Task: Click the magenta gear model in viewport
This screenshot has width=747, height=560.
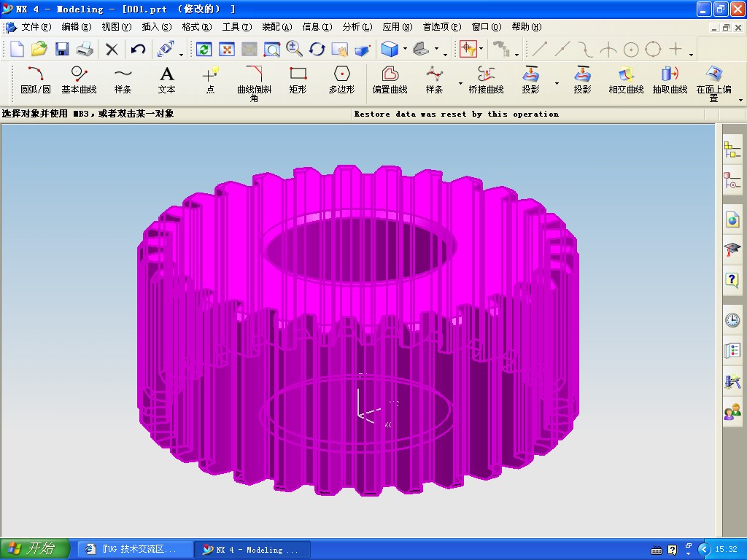Action: click(x=358, y=330)
